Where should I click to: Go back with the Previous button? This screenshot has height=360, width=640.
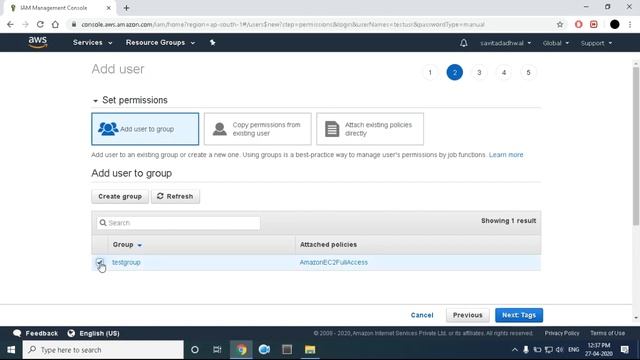tap(467, 315)
